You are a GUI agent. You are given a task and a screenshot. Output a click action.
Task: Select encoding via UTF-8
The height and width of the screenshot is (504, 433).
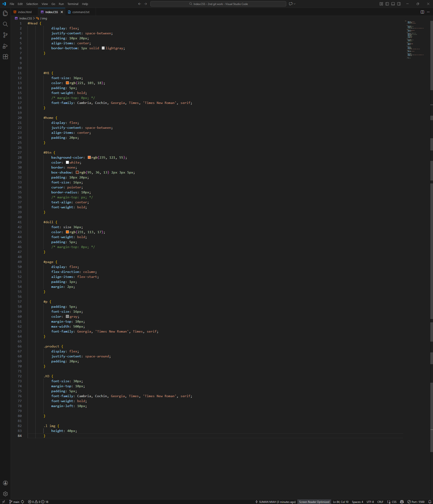pos(370,502)
